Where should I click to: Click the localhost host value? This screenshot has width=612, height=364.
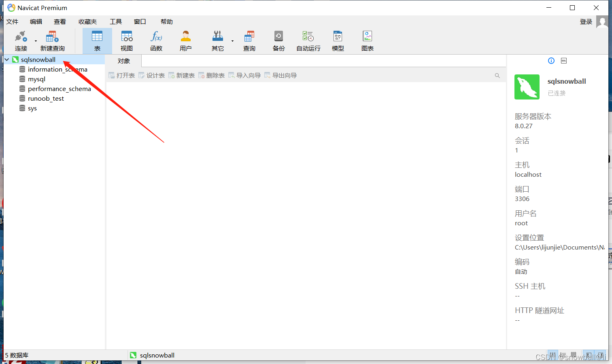[x=528, y=175]
